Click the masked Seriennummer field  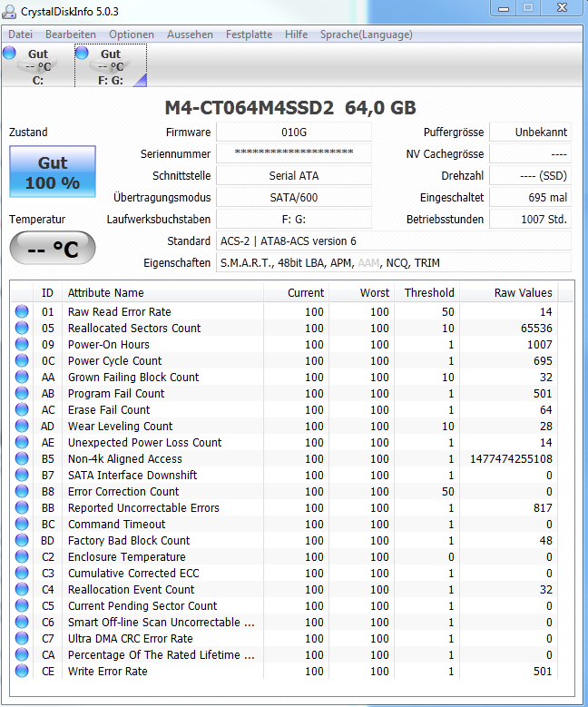(x=294, y=153)
